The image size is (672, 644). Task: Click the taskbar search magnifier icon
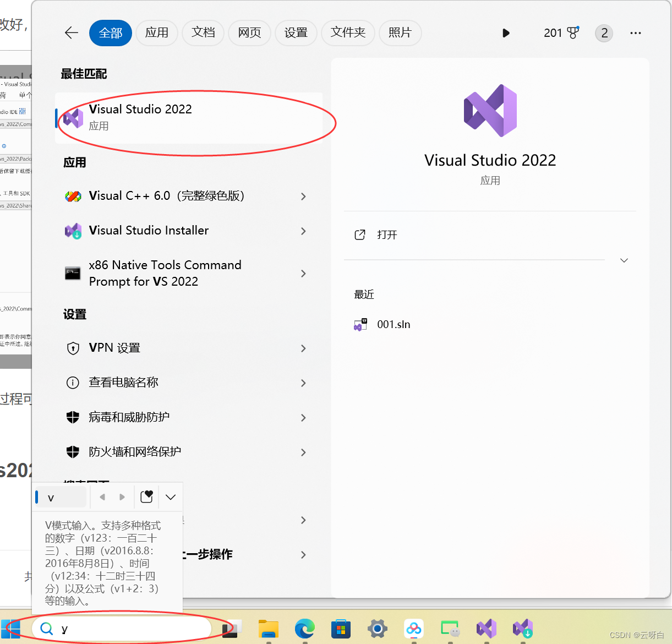click(47, 629)
